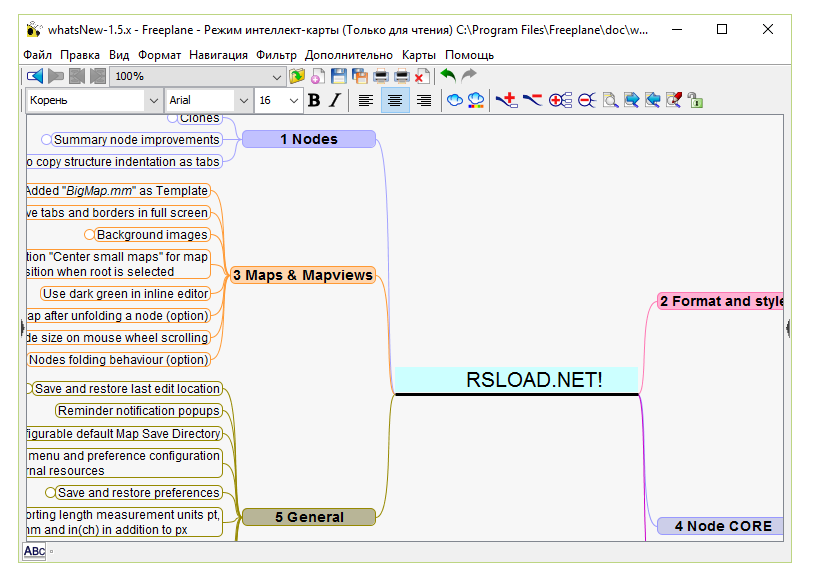Align node text left

click(366, 100)
